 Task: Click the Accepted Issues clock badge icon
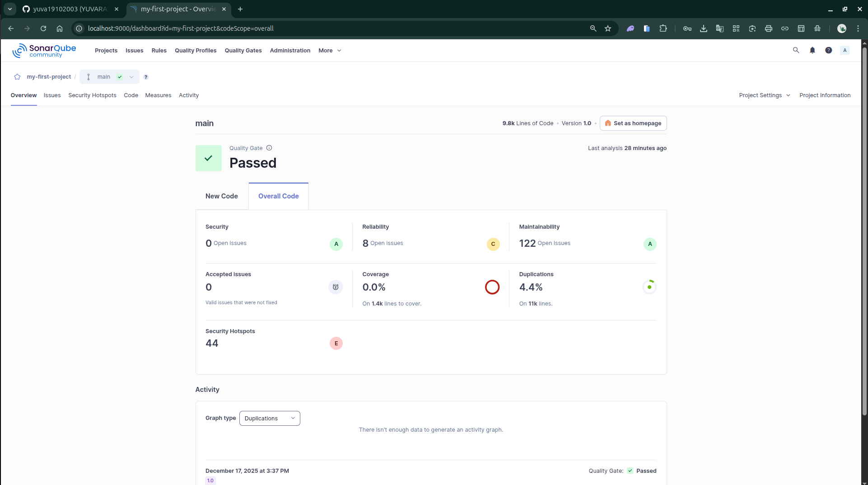[336, 287]
